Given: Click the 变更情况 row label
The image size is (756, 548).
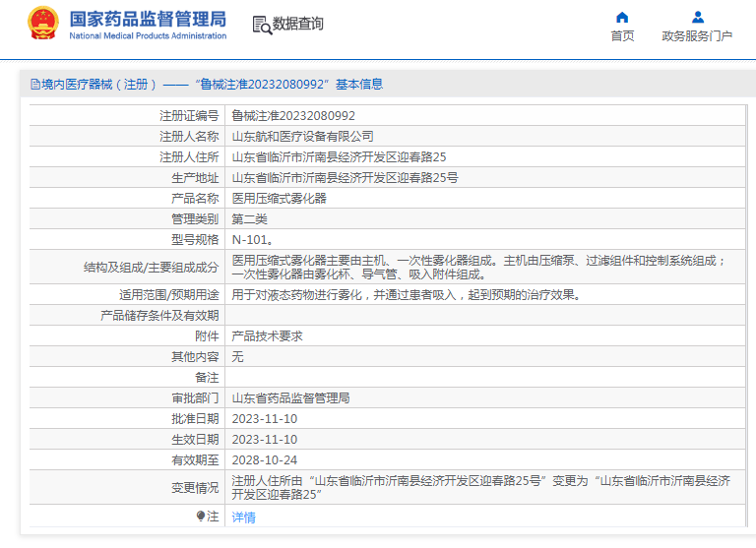Looking at the screenshot, I should pos(195,488).
